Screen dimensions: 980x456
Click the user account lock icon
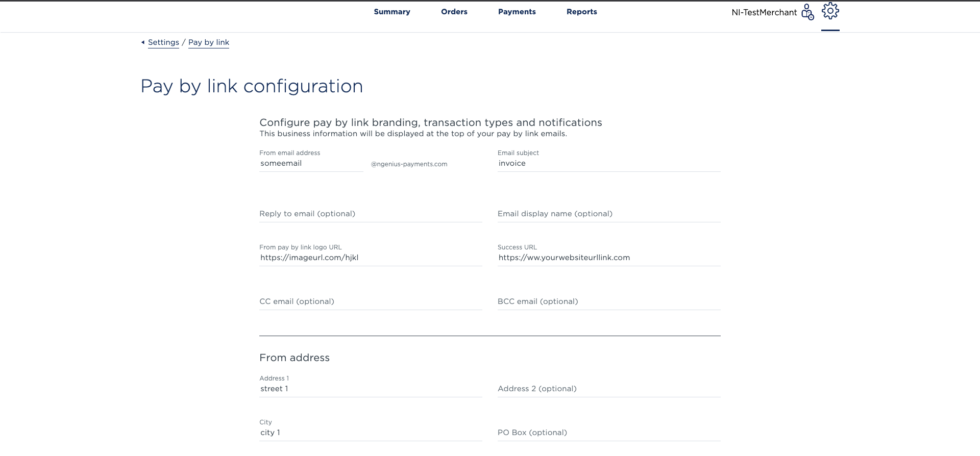click(807, 12)
